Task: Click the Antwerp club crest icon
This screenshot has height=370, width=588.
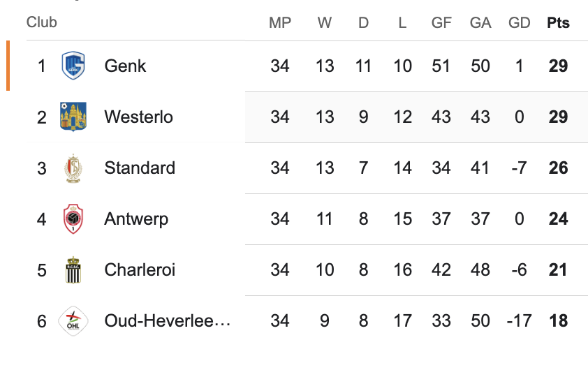Action: 73,219
